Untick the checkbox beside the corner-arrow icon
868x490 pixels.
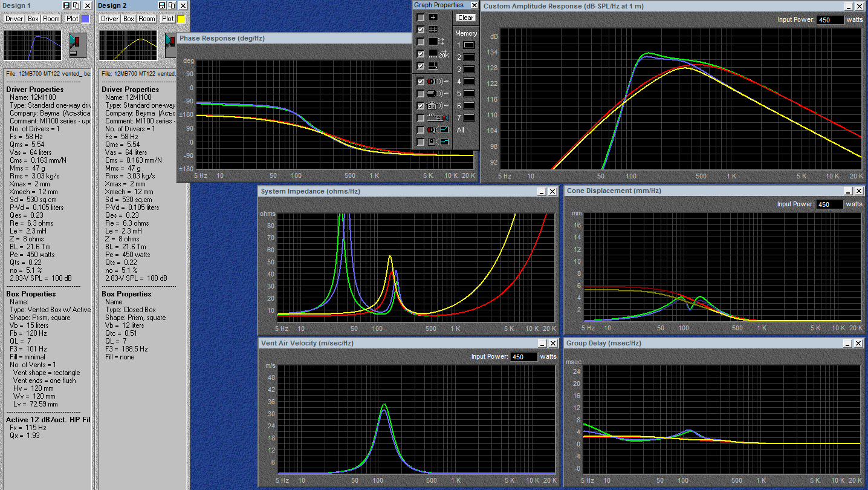(421, 66)
